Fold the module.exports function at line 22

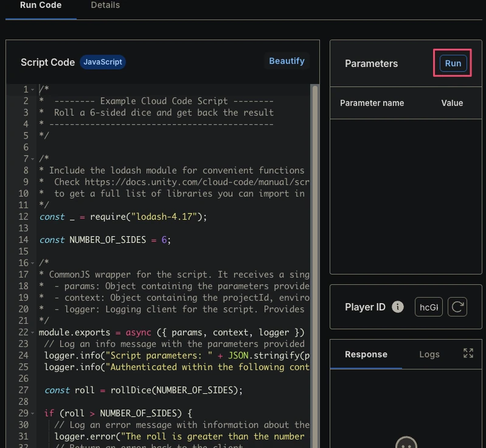33,332
